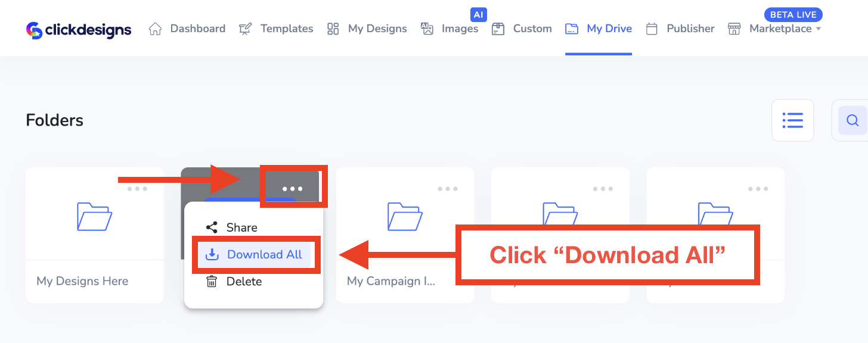Screen dimensions: 868x343
Task: Click the My Campaign I... folder name
Action: 391,281
